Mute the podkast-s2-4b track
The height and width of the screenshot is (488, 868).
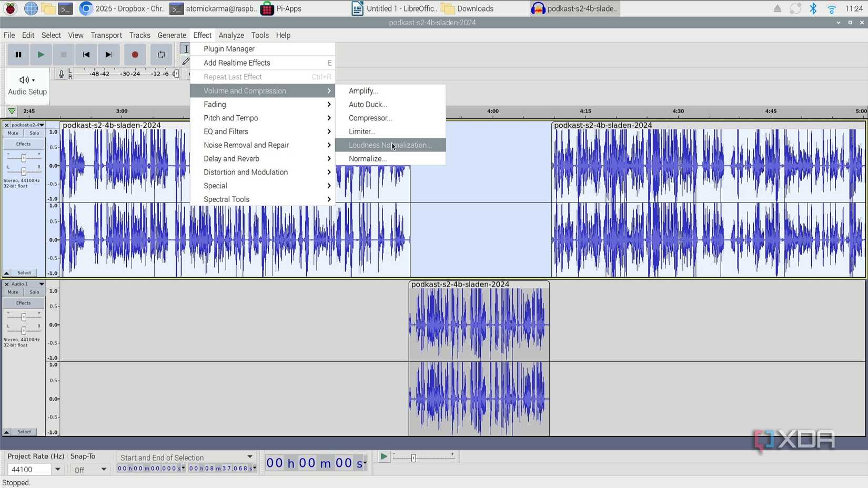(x=13, y=133)
